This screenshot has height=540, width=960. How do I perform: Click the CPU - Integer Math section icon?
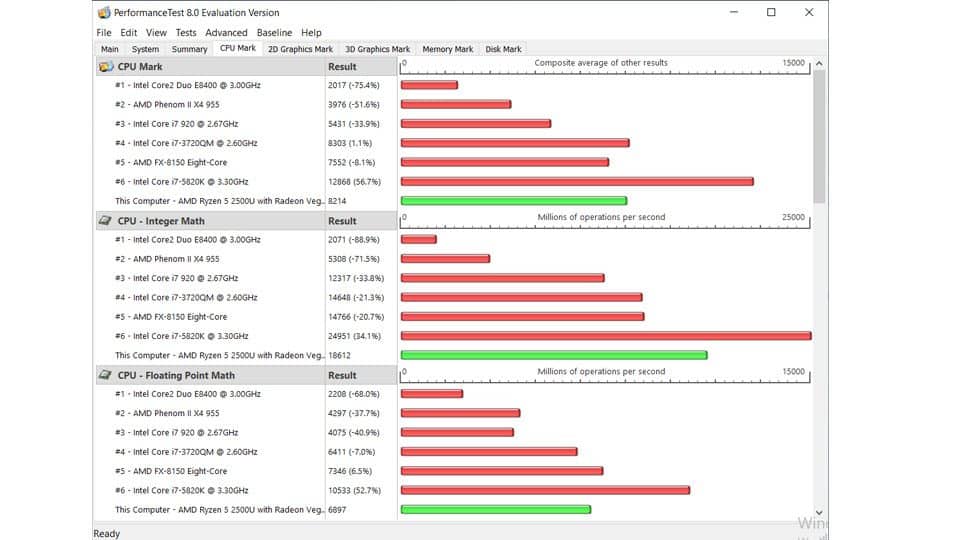tap(105, 221)
